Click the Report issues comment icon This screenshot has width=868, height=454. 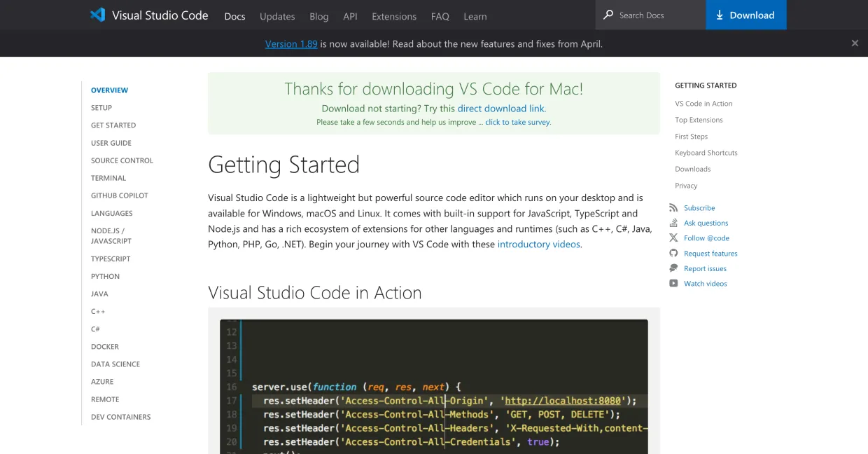(673, 268)
